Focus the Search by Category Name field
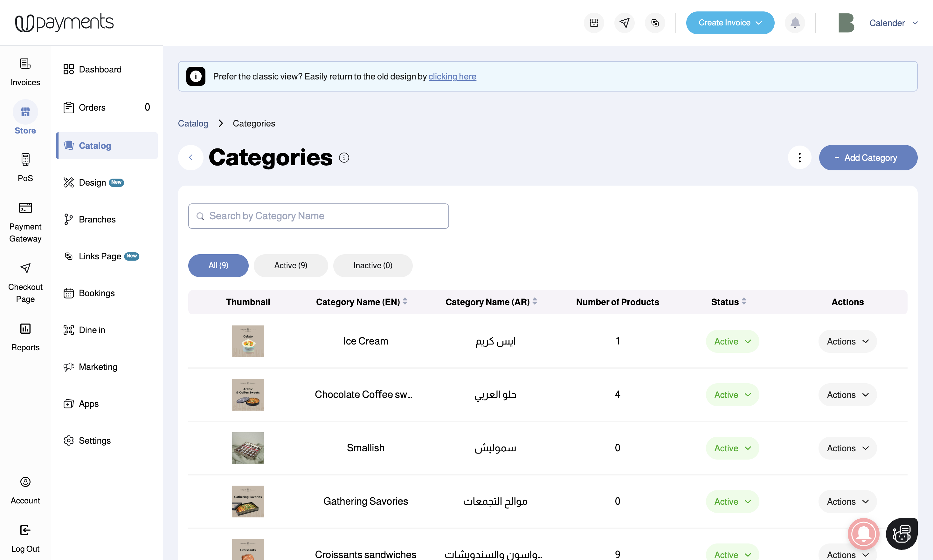The height and width of the screenshot is (560, 933). click(x=318, y=216)
